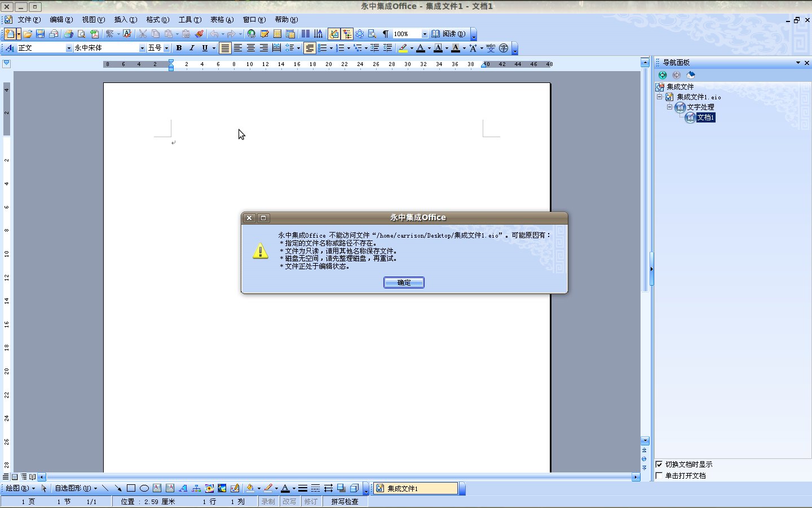Select the rectangle drawing tool

click(131, 488)
